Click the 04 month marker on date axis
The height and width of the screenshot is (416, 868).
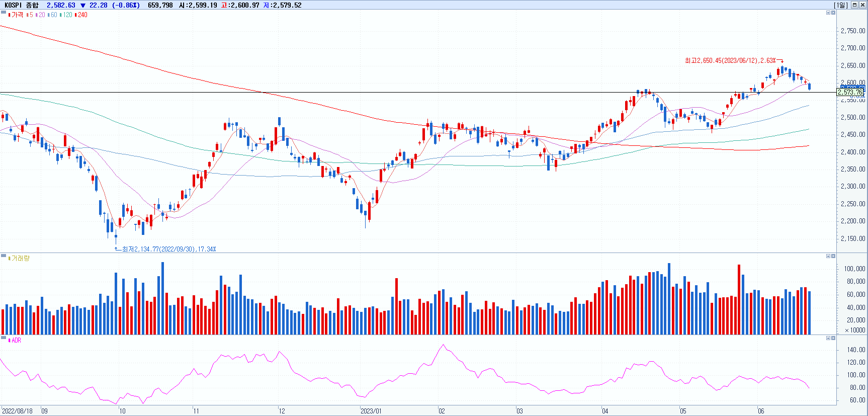coord(605,411)
